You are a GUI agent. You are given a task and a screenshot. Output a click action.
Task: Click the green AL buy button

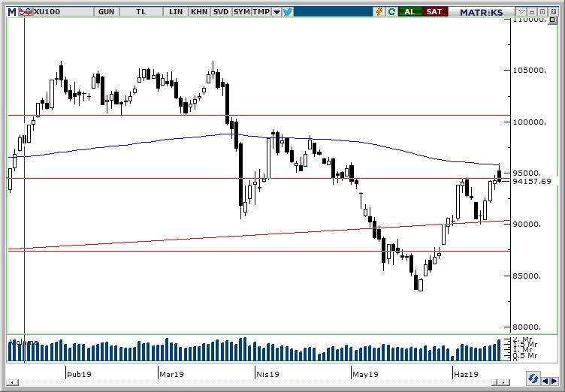409,12
